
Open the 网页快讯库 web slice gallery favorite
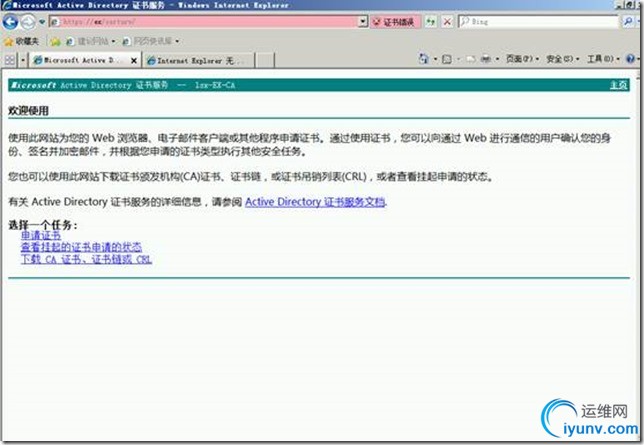coord(151,41)
